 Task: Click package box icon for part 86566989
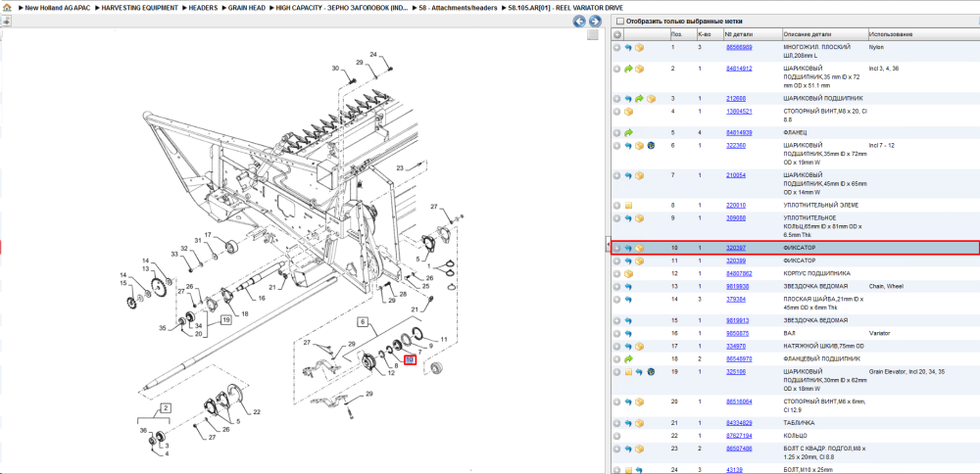639,47
